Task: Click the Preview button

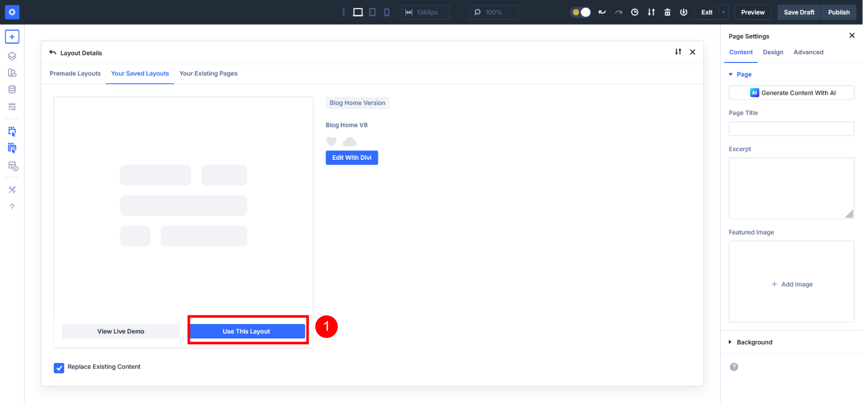Action: (x=753, y=12)
